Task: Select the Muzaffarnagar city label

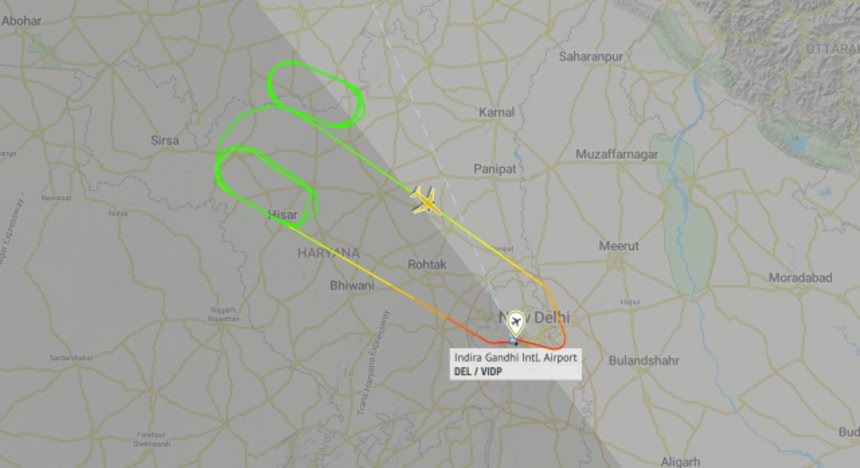Action: pos(616,155)
